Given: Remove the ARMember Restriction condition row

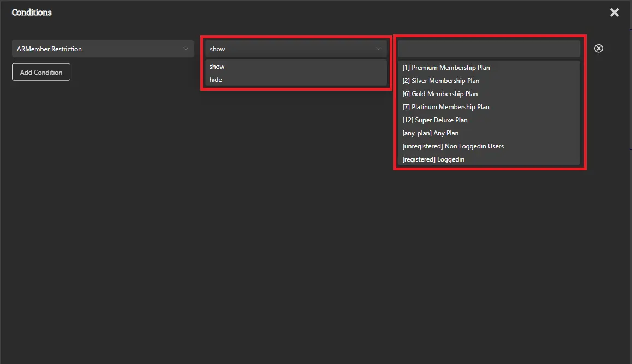Looking at the screenshot, I should point(598,49).
